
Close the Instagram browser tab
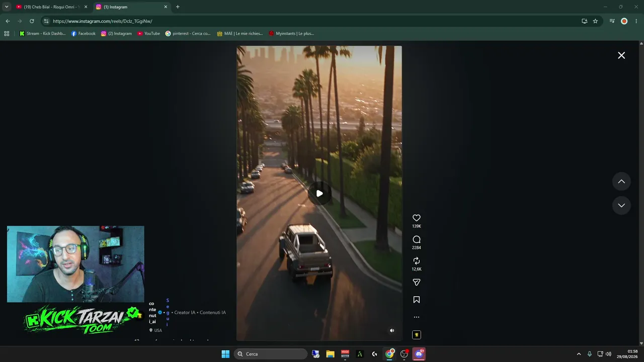point(166,7)
